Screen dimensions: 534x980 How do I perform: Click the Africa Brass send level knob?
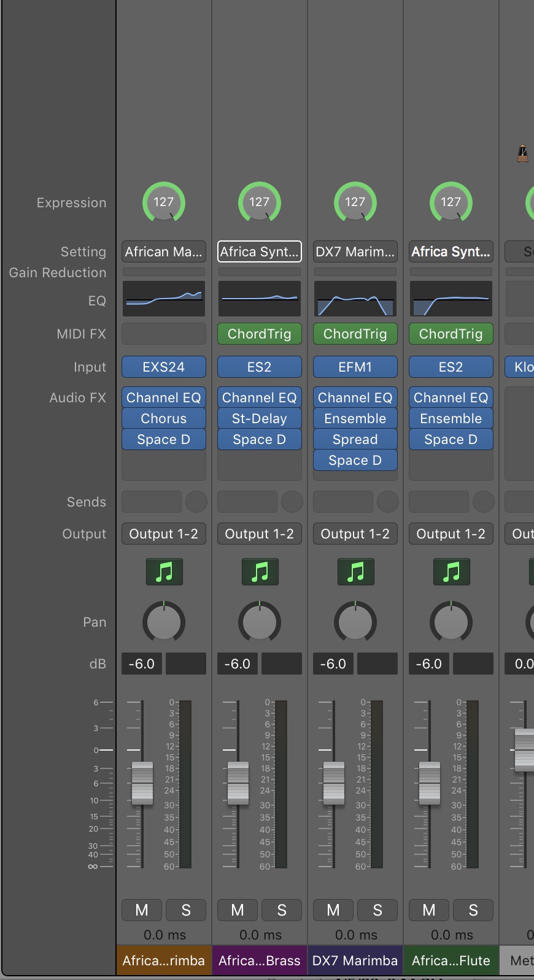(x=292, y=502)
